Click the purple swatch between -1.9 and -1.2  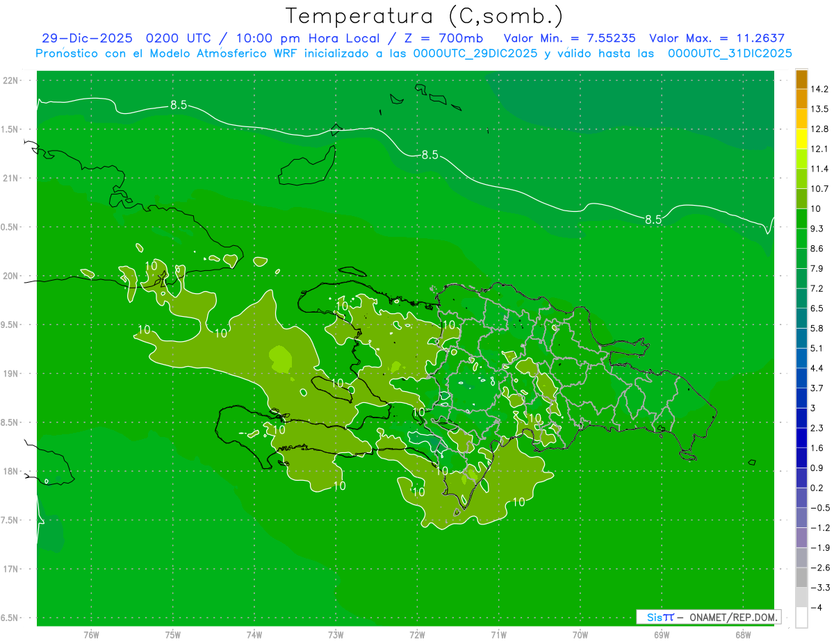point(801,538)
